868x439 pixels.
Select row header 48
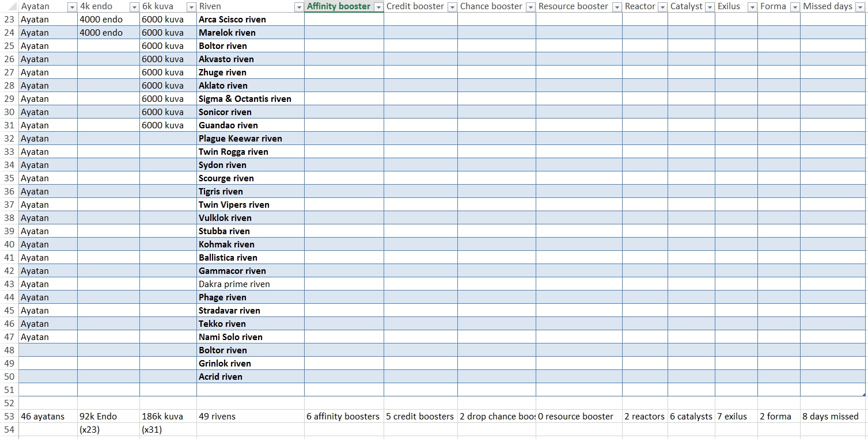pos(9,350)
